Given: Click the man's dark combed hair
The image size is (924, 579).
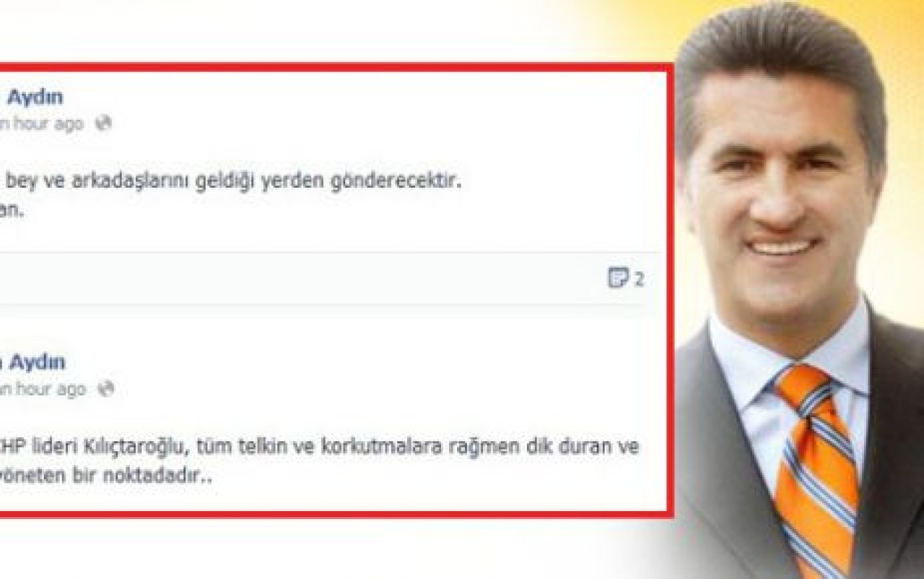Looking at the screenshot, I should (780, 51).
